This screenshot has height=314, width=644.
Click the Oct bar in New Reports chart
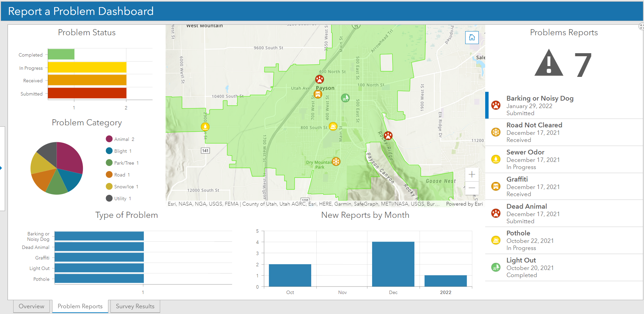pos(290,275)
